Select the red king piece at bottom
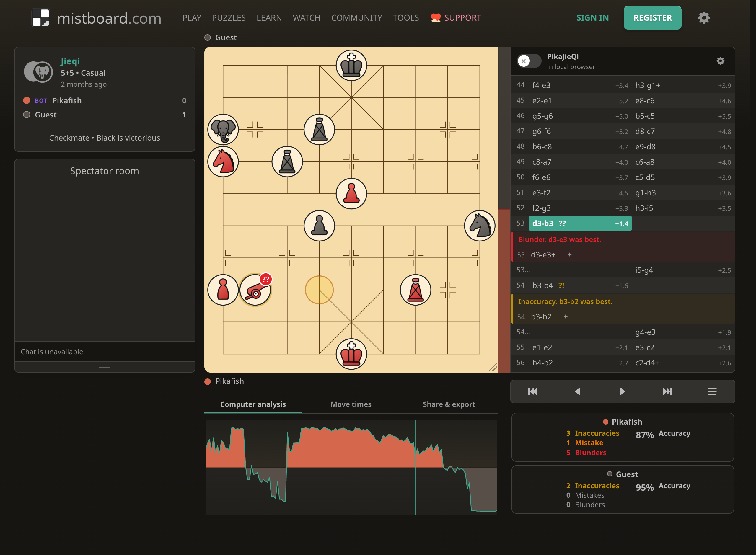This screenshot has width=756, height=555. tap(351, 354)
